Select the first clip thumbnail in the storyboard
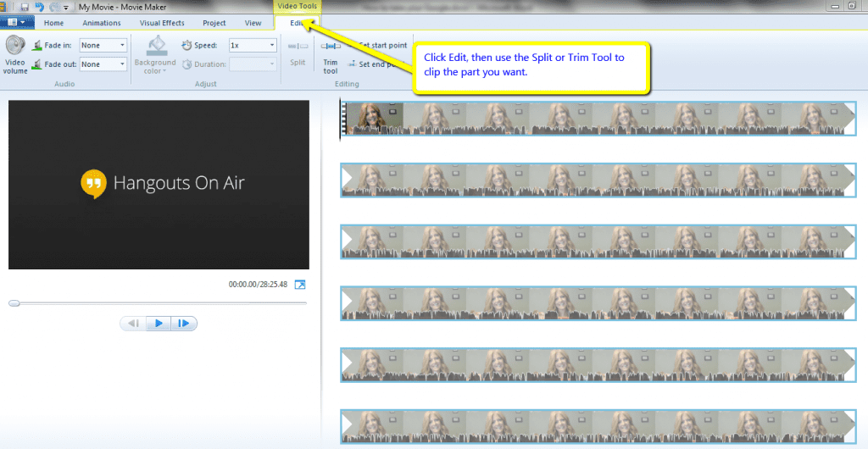The height and width of the screenshot is (449, 868). click(371, 119)
